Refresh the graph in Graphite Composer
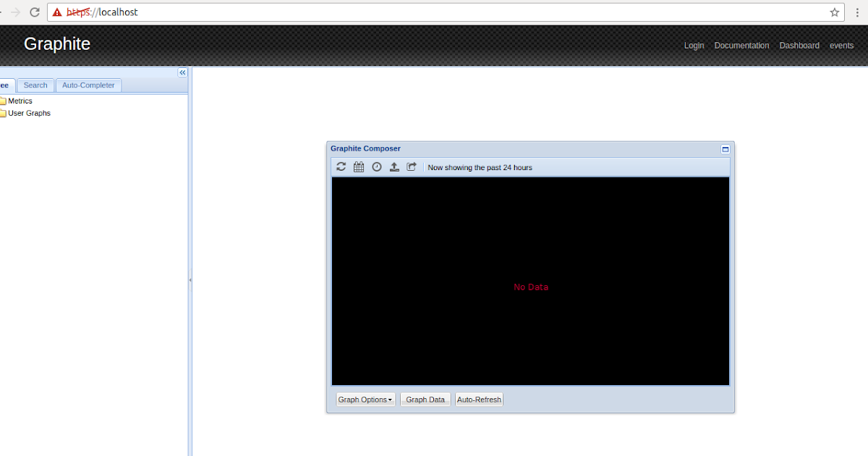 pyautogui.click(x=341, y=166)
